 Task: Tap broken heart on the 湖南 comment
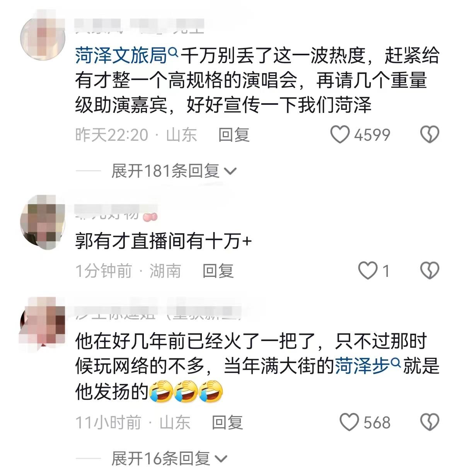pyautogui.click(x=430, y=270)
